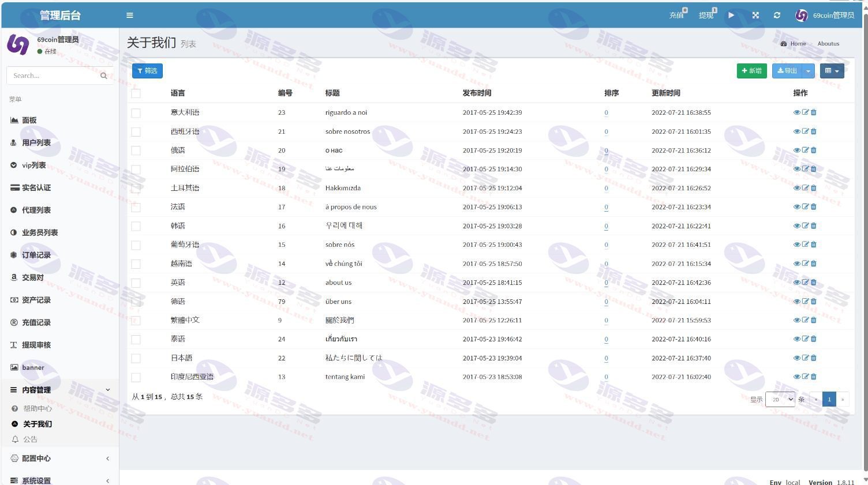The height and width of the screenshot is (485, 868).
Task: Toggle the select-all header checkbox
Action: point(136,93)
